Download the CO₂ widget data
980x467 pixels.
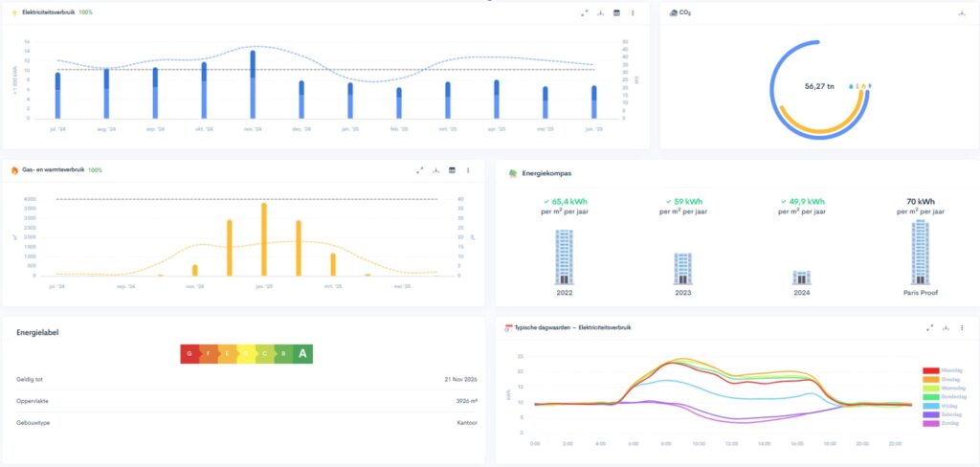(x=961, y=13)
